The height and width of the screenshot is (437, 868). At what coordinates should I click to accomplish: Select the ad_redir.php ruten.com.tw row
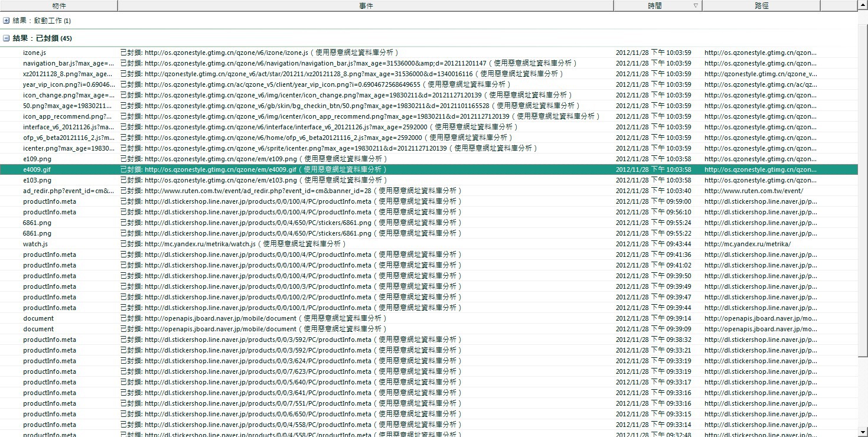[x=428, y=191]
